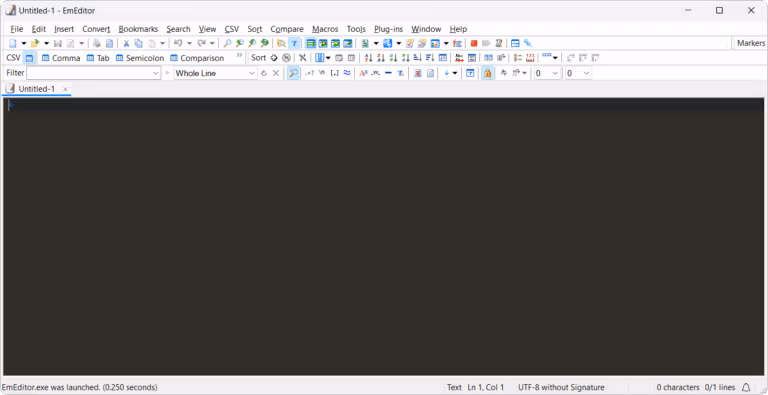This screenshot has height=395, width=768.
Task: Click the Abort filter X icon
Action: (276, 73)
